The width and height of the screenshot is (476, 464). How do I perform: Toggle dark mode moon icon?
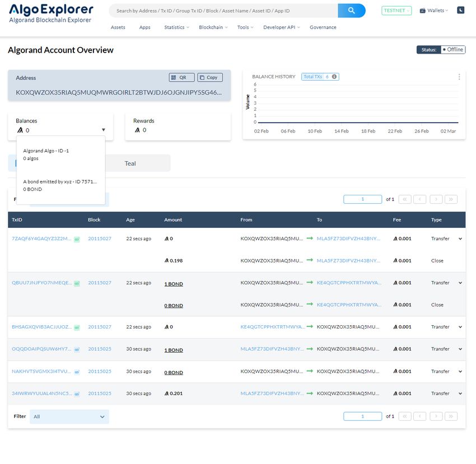pyautogui.click(x=460, y=10)
